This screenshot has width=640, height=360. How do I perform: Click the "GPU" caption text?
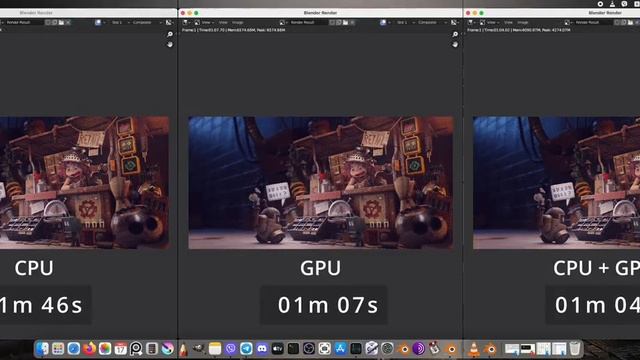tap(320, 268)
